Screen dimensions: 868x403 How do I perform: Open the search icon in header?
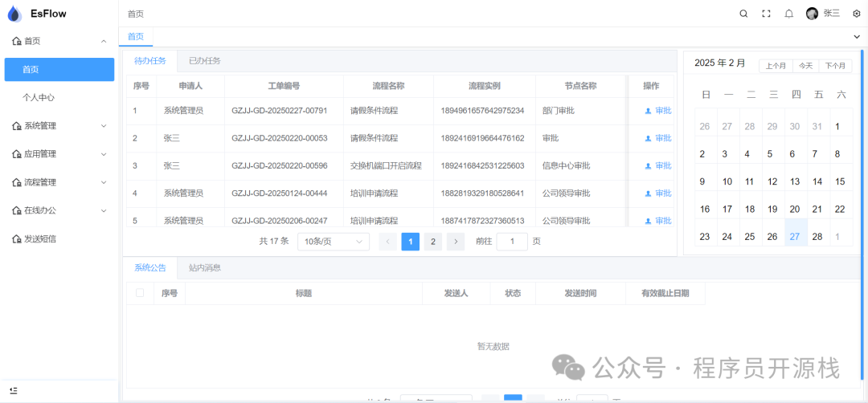pos(743,14)
